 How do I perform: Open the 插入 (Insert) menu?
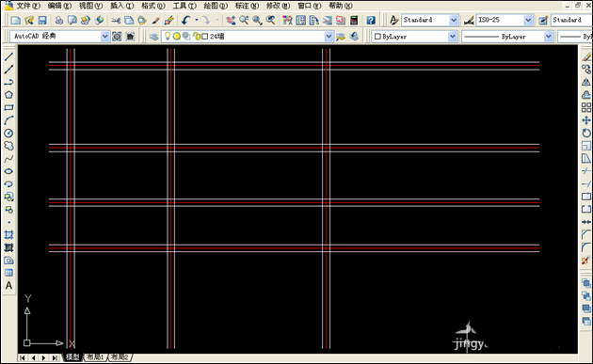tap(121, 6)
